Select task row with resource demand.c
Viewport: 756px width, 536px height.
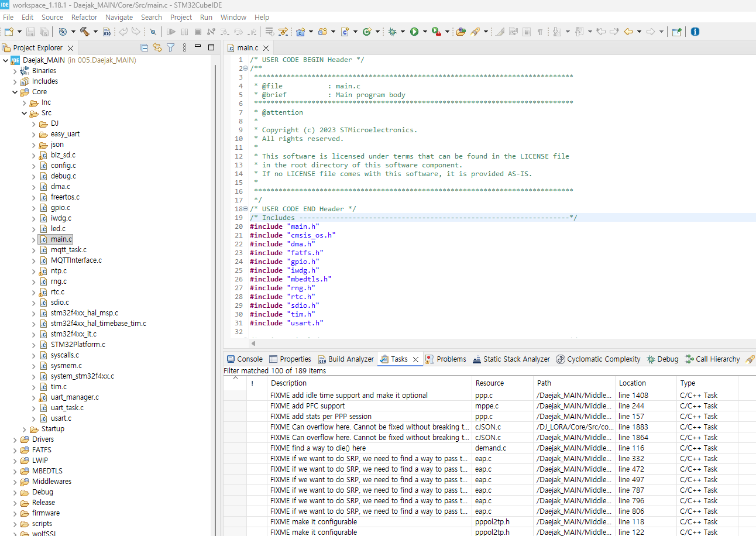489,448
